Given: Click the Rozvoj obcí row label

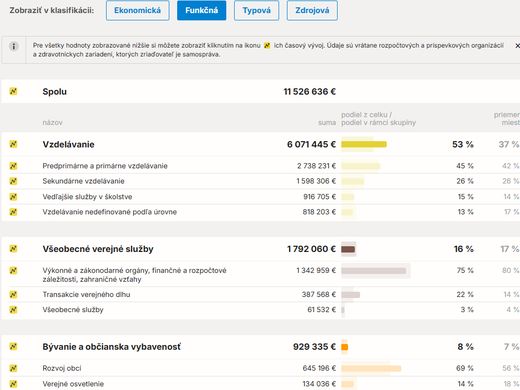Looking at the screenshot, I should click(62, 368).
